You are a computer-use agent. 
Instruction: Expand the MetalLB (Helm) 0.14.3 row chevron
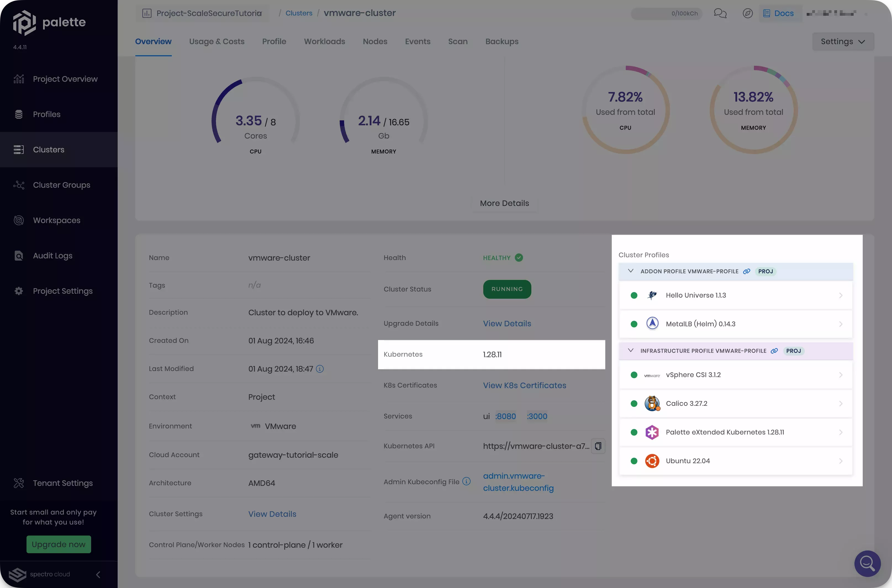[x=841, y=324]
